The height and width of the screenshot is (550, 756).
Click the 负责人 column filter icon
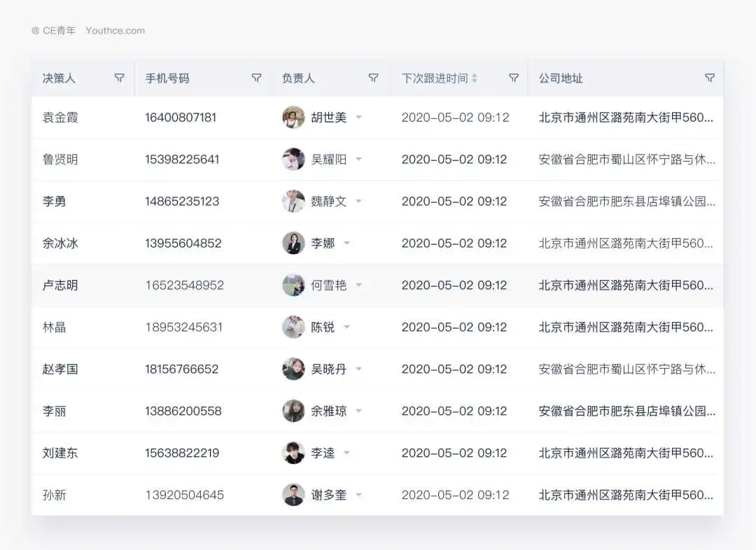point(373,78)
